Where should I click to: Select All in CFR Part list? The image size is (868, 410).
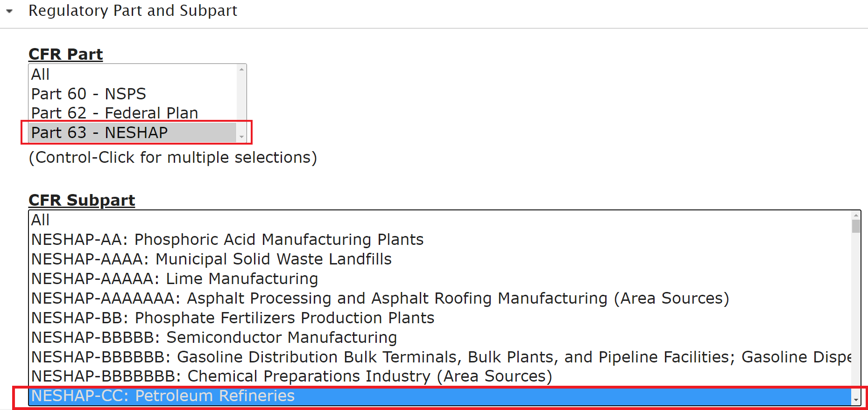click(133, 74)
